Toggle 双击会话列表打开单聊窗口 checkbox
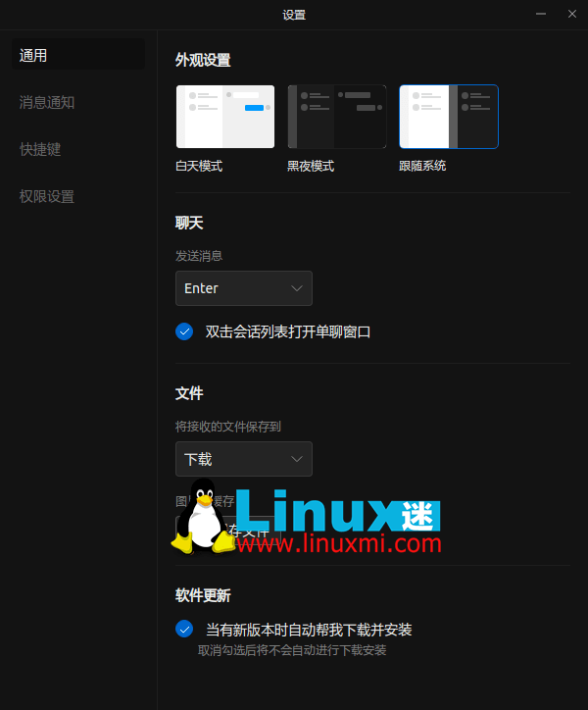 [184, 331]
